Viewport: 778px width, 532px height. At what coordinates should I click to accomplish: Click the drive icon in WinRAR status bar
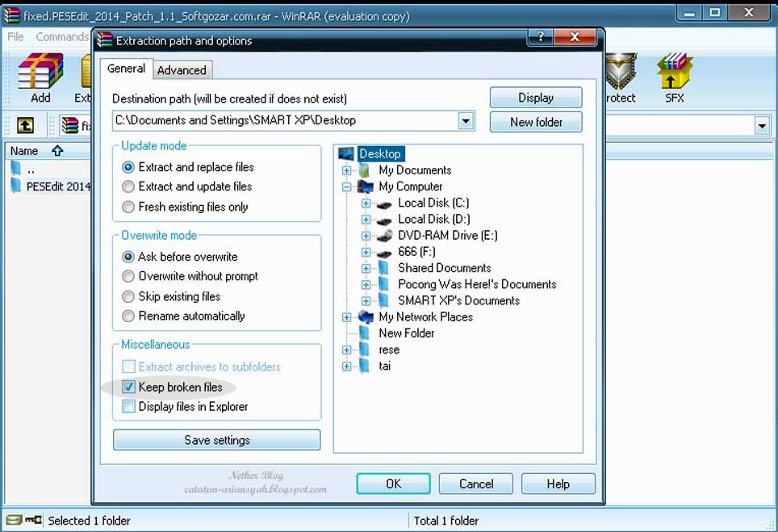[14, 520]
